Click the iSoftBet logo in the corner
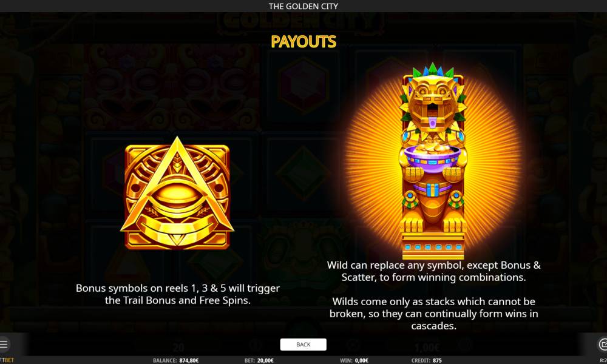This screenshot has width=607, height=364. pos(7,360)
